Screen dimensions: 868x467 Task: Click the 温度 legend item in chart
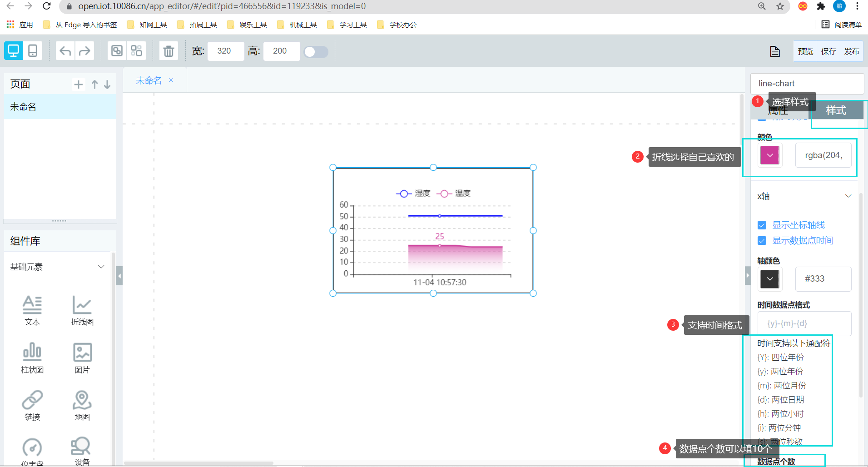[454, 194]
